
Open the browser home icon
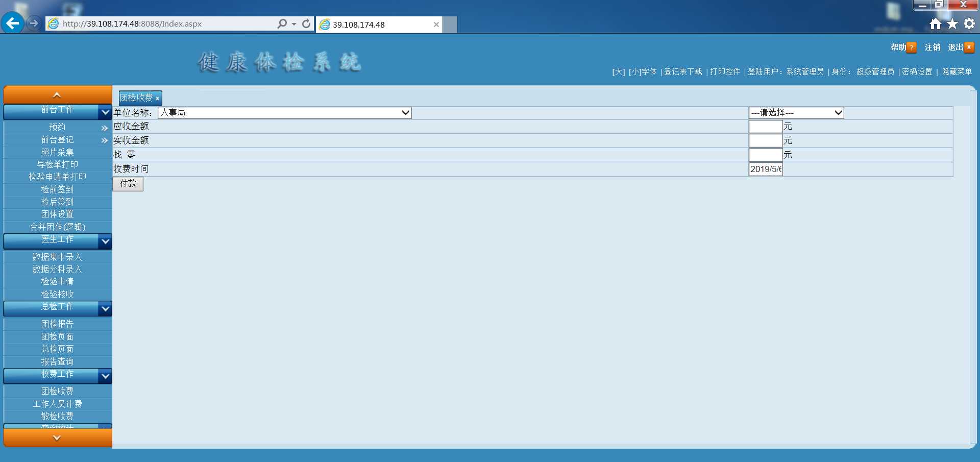pyautogui.click(x=935, y=24)
